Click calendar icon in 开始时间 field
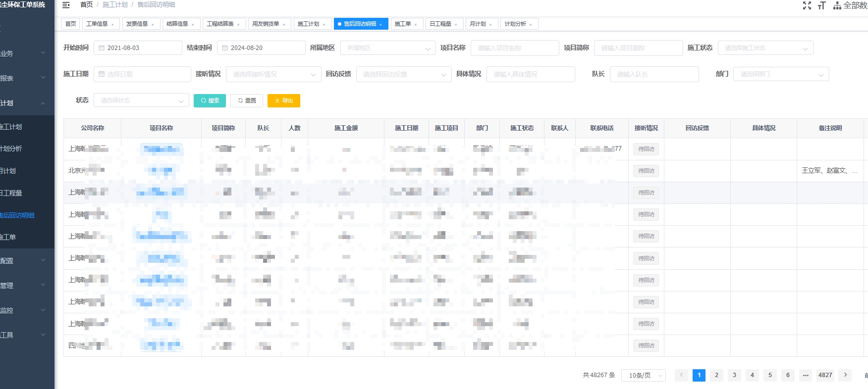 (x=102, y=48)
